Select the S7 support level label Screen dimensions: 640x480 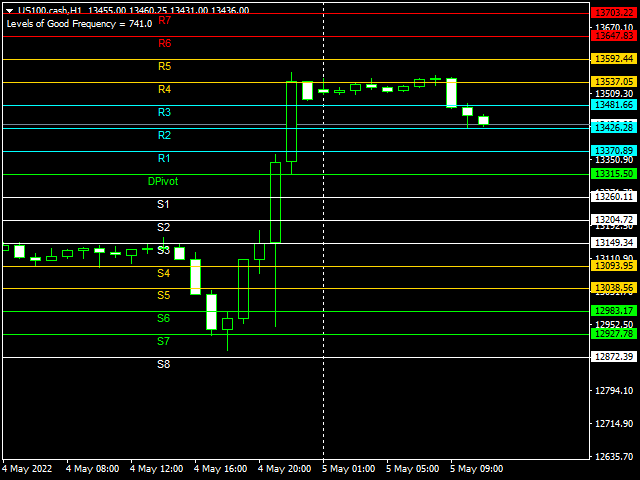tap(163, 341)
